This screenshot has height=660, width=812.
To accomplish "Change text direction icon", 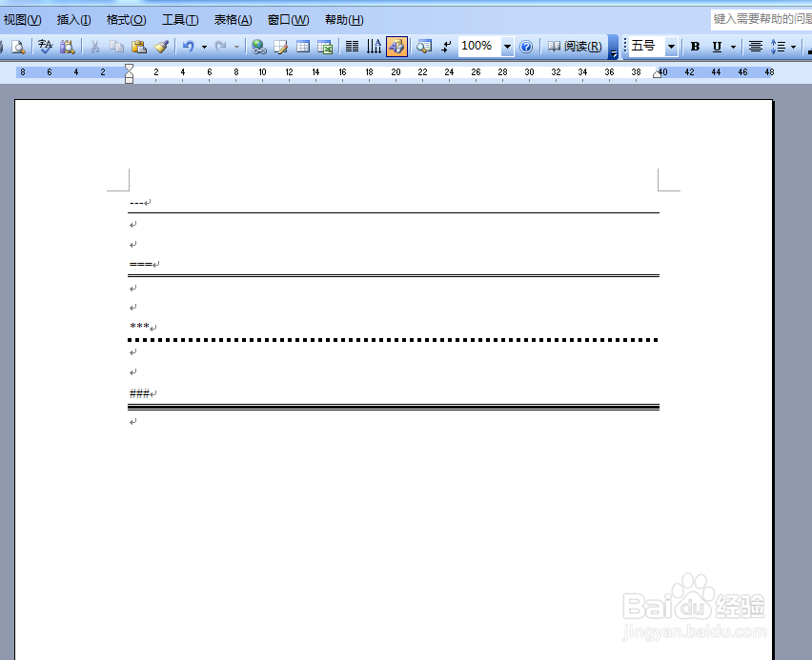I will point(374,47).
